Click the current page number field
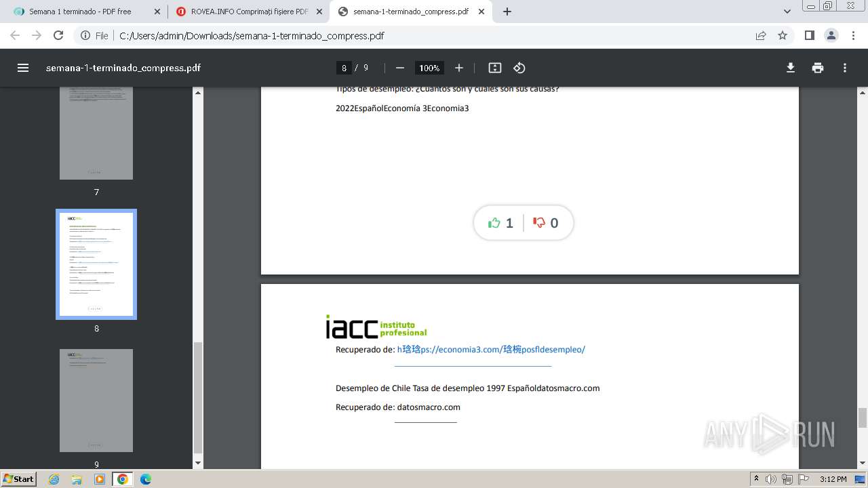 pyautogui.click(x=344, y=68)
